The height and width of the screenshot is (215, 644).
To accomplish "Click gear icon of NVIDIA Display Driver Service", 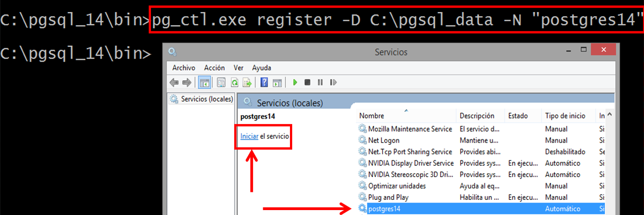I will coord(363,163).
